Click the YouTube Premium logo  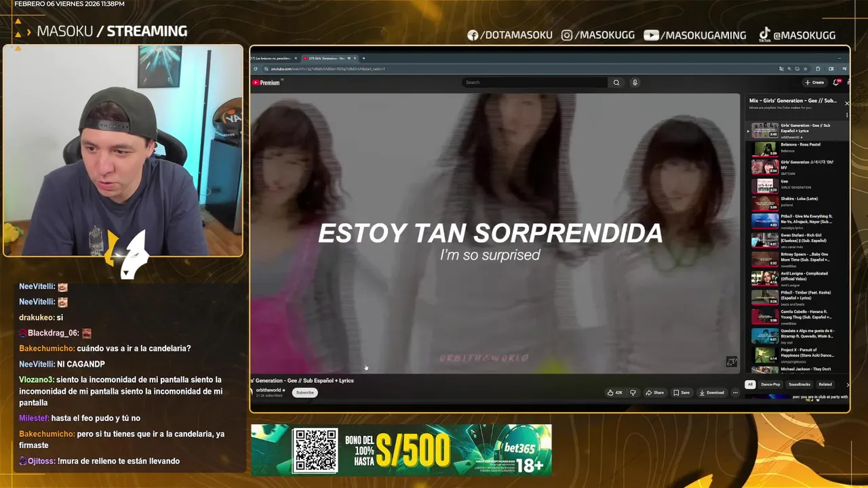click(266, 83)
